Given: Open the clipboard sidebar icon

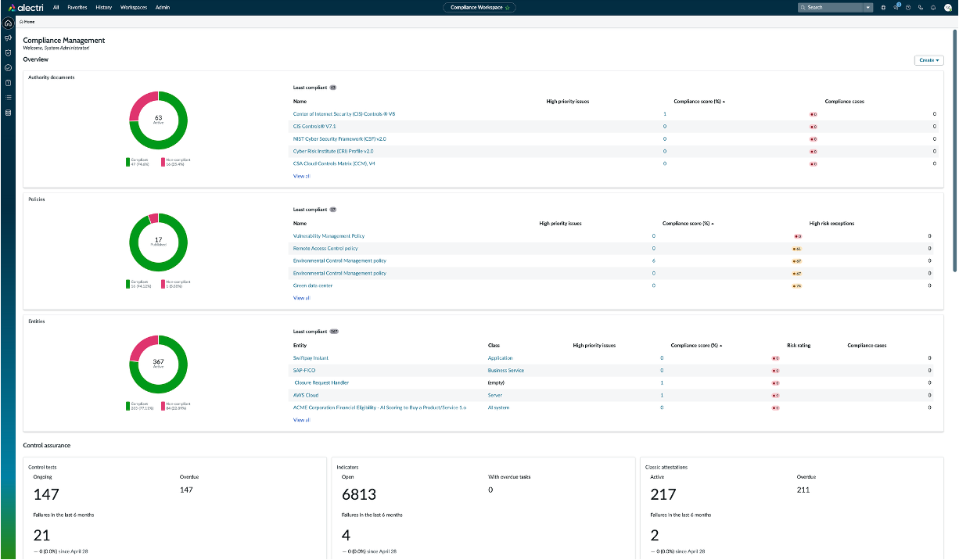Looking at the screenshot, I should (x=8, y=82).
